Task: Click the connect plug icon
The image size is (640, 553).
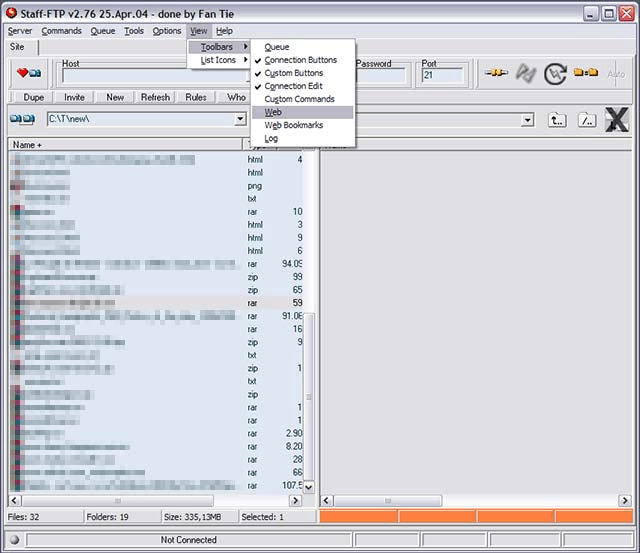Action: pos(494,74)
